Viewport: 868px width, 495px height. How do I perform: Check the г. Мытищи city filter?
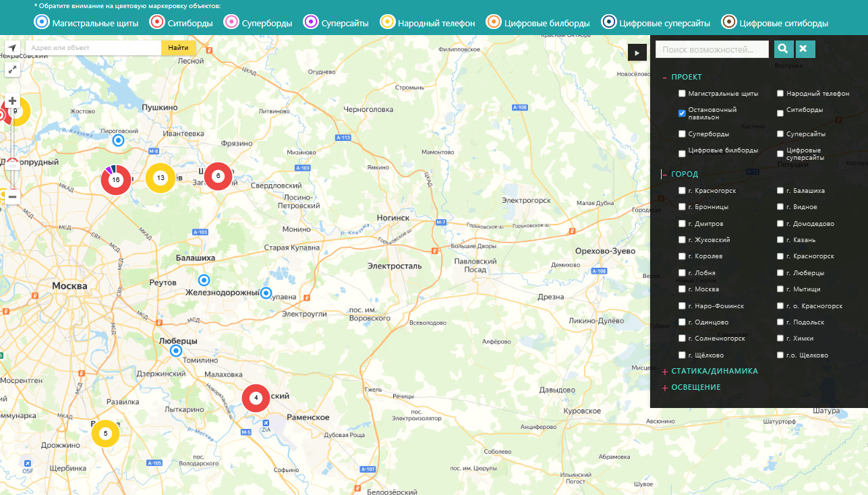click(x=780, y=289)
